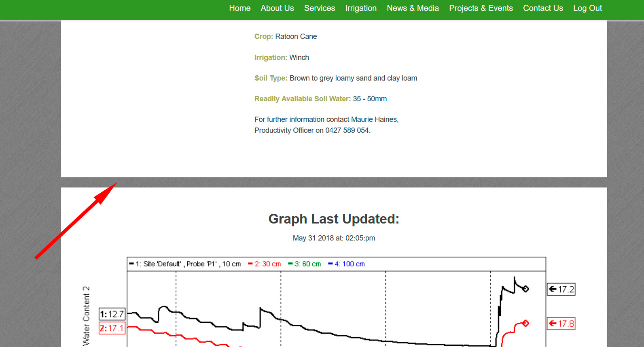Image resolution: width=644 pixels, height=347 pixels.
Task: Open the News & Media section
Action: coord(413,8)
